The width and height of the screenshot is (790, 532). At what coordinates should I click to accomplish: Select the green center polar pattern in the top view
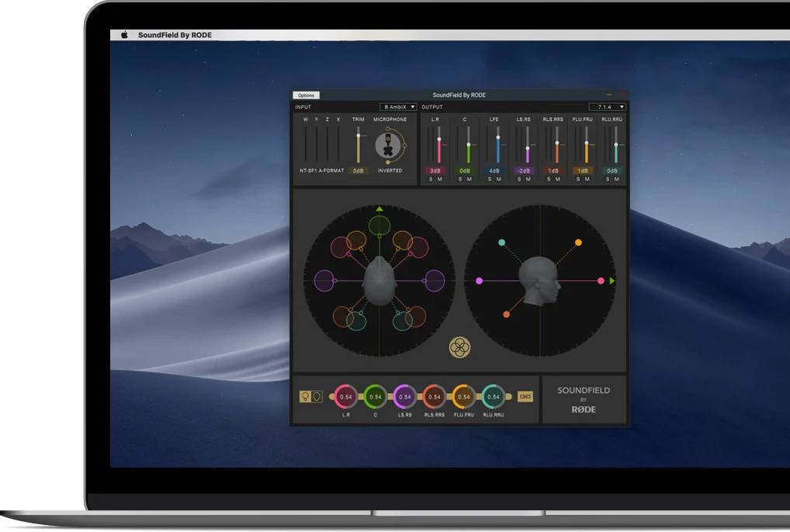(x=379, y=226)
